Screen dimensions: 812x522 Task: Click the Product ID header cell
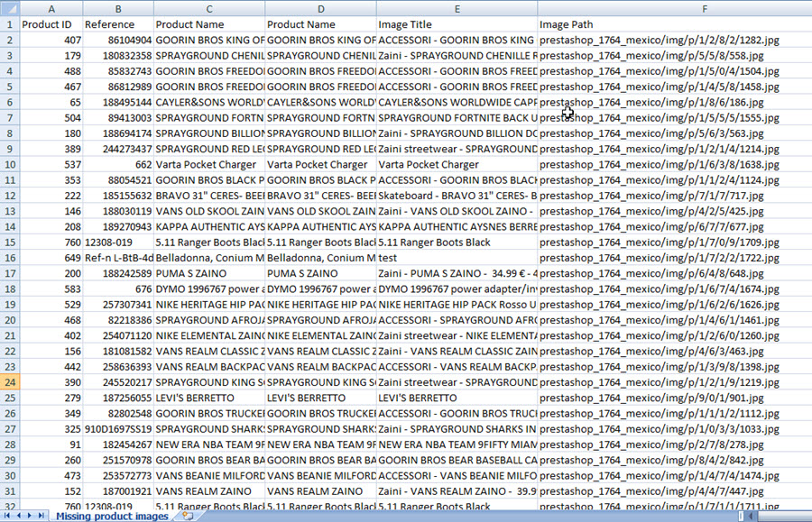(x=51, y=24)
